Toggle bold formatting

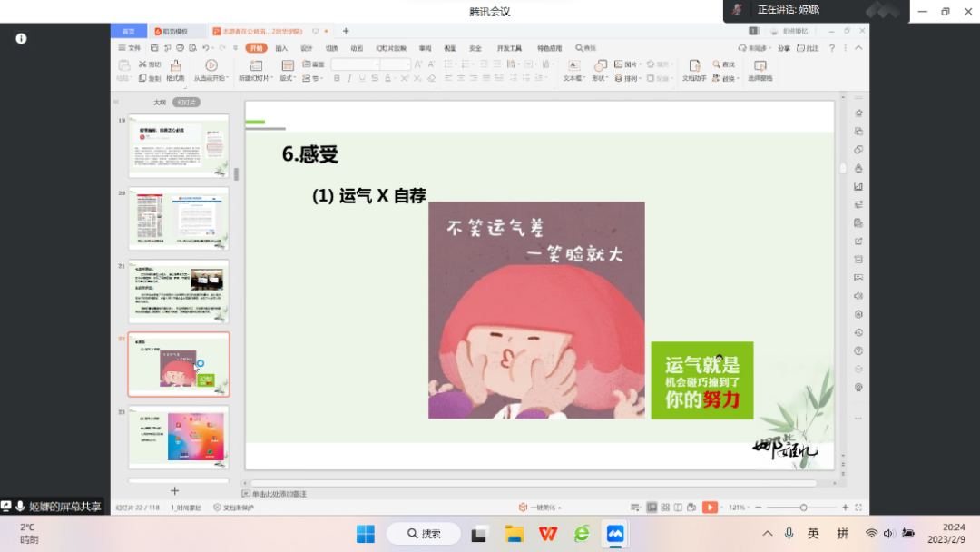337,78
